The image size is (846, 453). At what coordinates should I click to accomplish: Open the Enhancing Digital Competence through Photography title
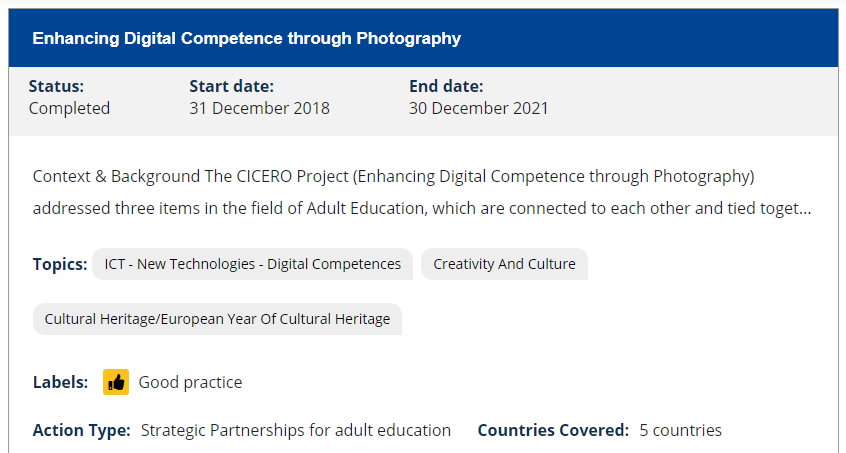coord(246,39)
